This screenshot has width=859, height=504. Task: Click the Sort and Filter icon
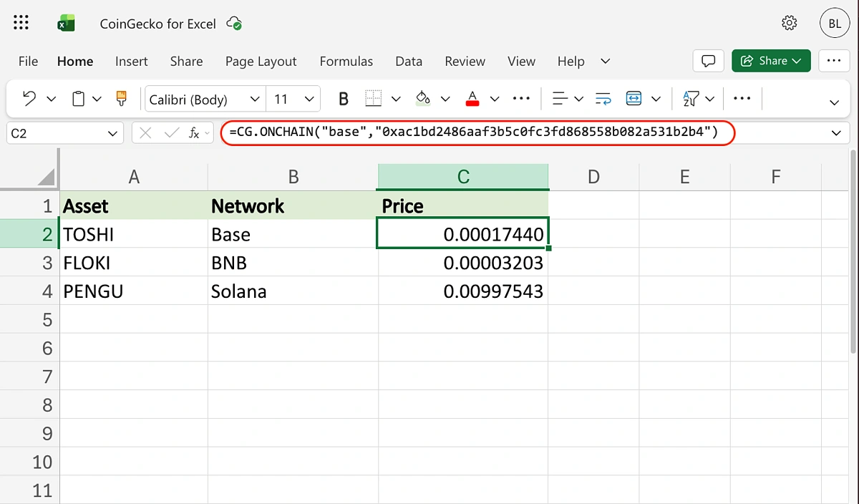point(691,99)
